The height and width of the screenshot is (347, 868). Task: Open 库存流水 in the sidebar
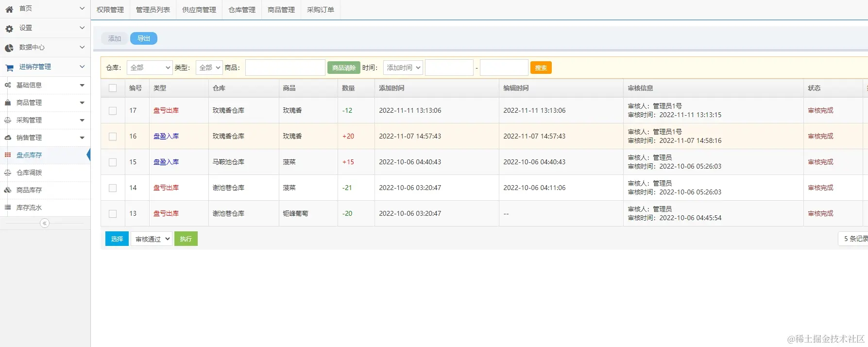click(x=29, y=208)
